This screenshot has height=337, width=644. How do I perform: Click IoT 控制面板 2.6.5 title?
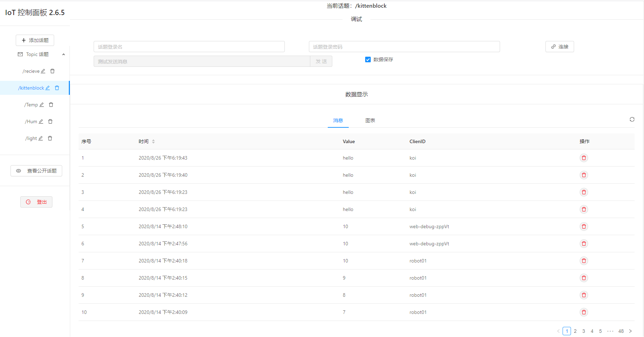[x=35, y=13]
